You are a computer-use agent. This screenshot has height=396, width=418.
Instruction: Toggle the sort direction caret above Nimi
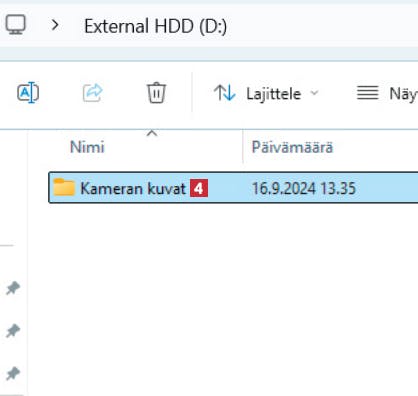coord(152,133)
